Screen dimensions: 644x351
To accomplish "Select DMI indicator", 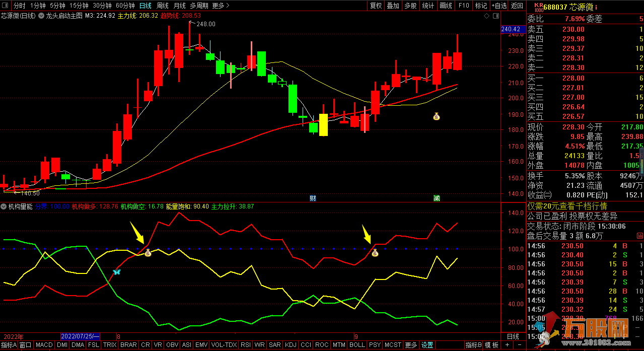I will coord(62,345).
